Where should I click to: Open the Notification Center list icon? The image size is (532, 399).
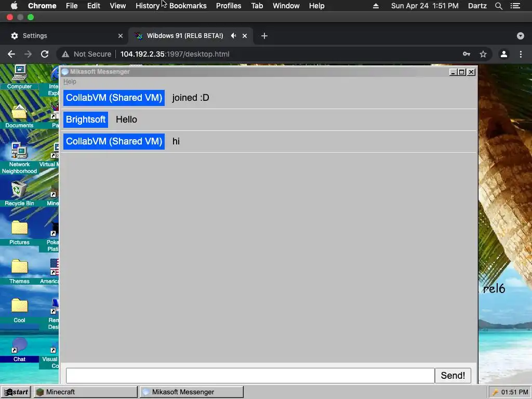515,6
